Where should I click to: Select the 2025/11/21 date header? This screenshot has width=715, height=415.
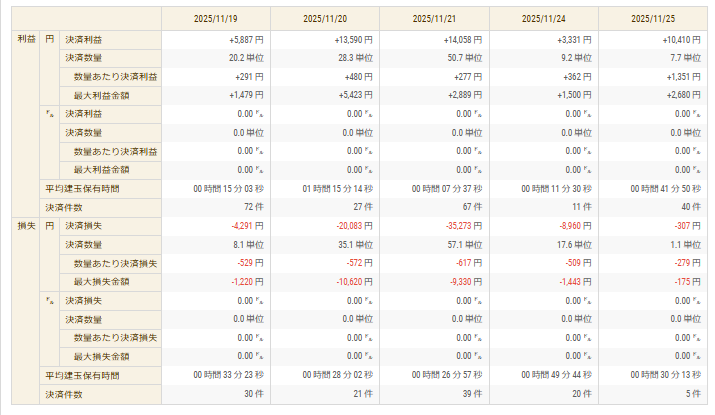click(x=435, y=19)
